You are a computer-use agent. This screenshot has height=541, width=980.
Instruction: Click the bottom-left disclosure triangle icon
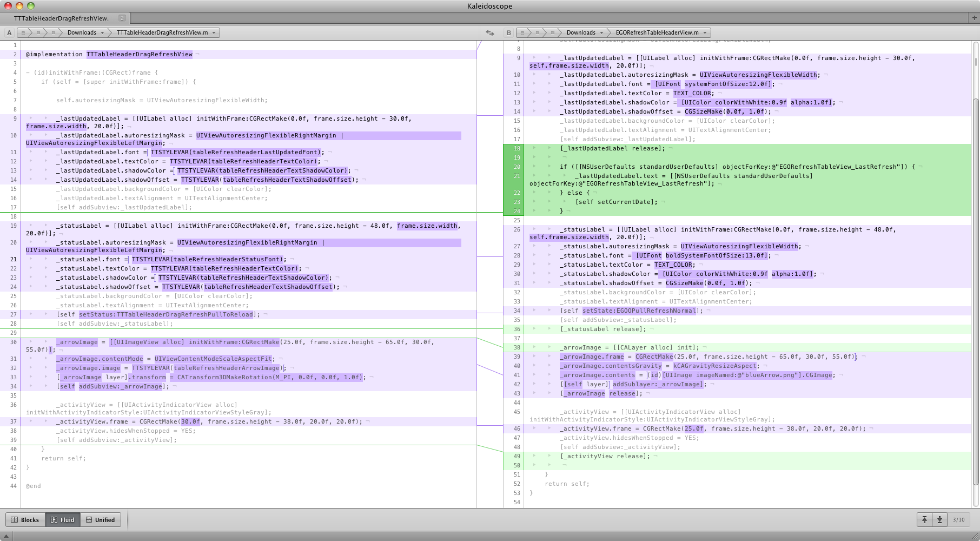click(6, 536)
